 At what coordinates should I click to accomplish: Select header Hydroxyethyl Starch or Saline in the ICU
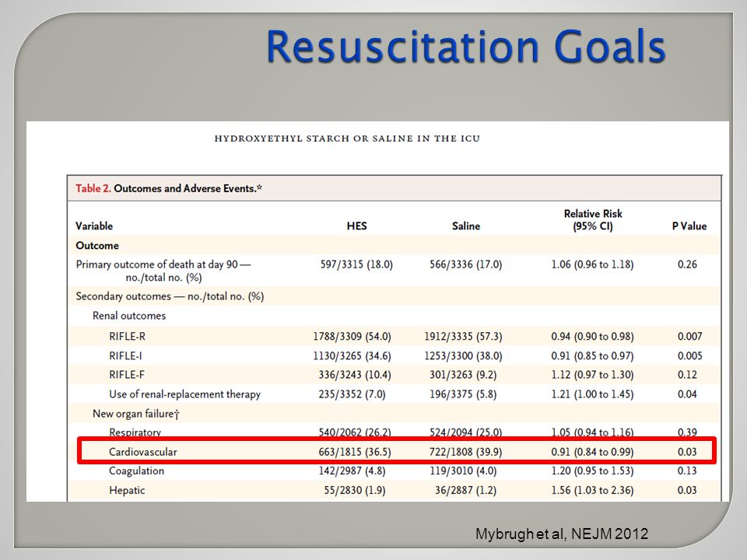(347, 138)
